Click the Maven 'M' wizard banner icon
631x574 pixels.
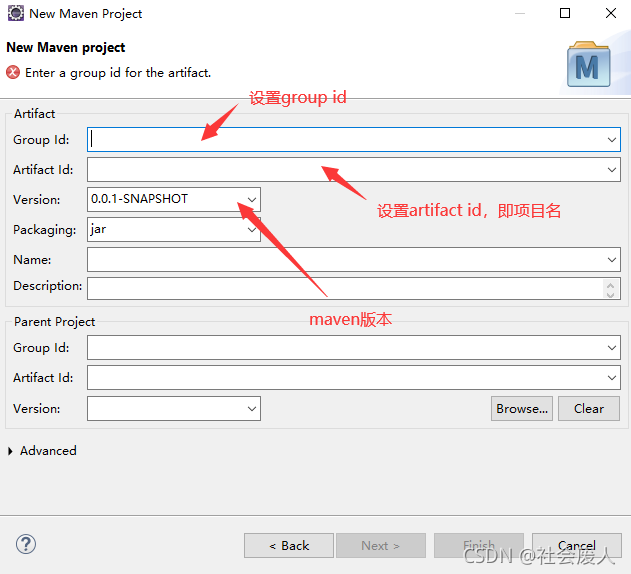pyautogui.click(x=588, y=64)
